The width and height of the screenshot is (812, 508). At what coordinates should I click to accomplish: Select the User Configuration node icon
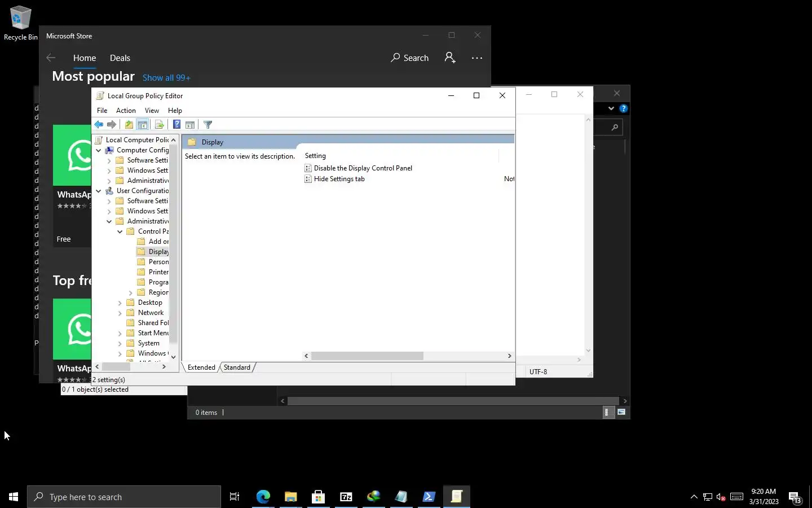pyautogui.click(x=109, y=191)
